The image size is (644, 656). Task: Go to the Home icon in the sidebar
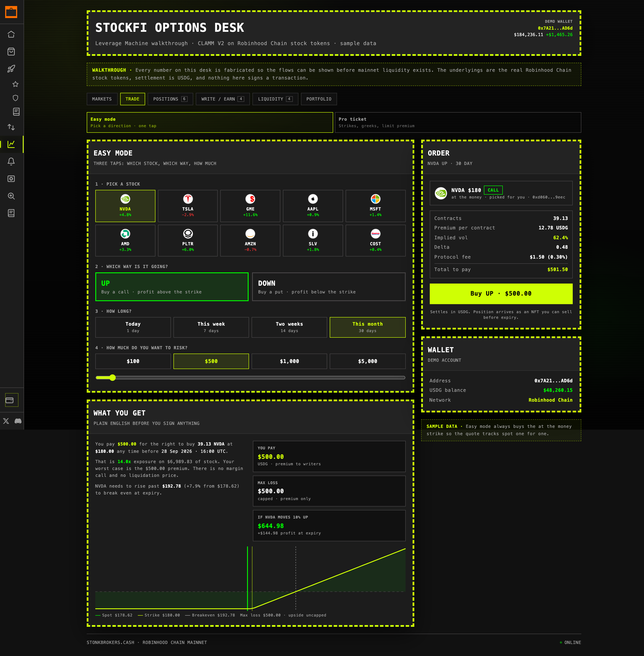(11, 34)
